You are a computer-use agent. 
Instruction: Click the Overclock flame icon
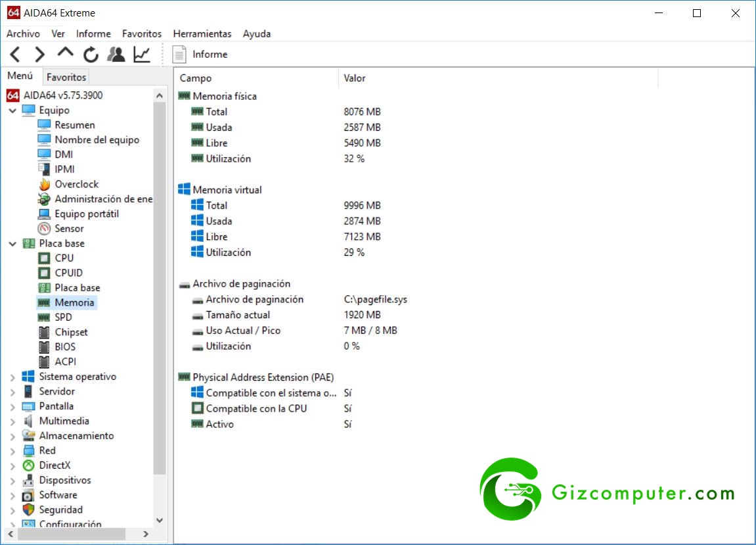[45, 184]
